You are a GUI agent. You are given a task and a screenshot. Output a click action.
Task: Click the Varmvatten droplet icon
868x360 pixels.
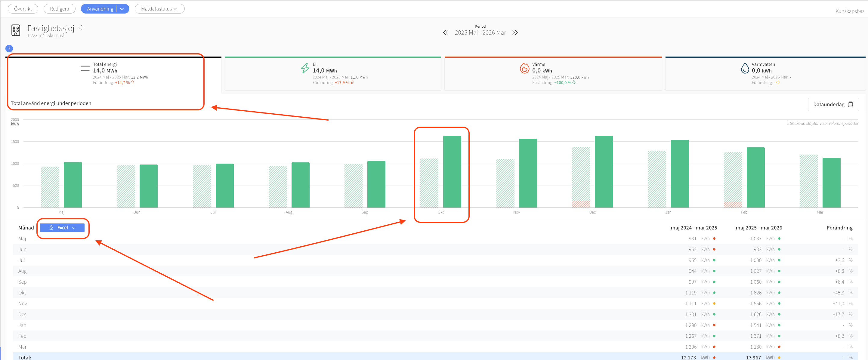tap(745, 68)
